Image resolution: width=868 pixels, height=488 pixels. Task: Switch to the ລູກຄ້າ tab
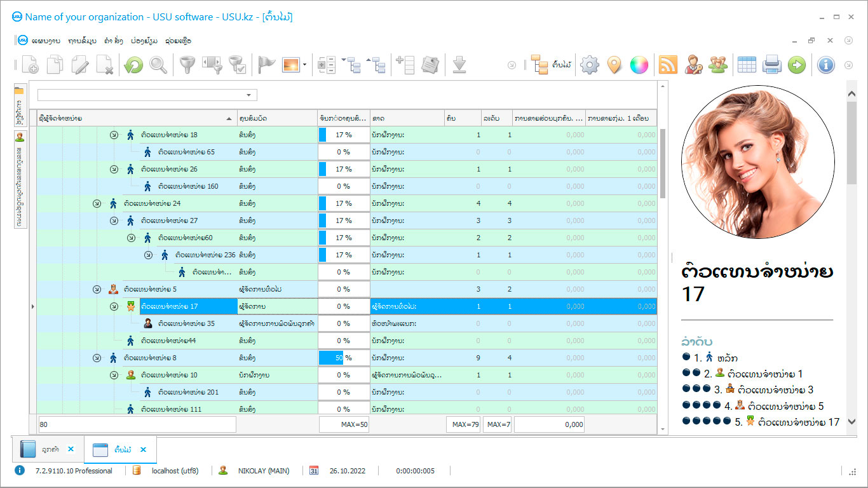51,449
